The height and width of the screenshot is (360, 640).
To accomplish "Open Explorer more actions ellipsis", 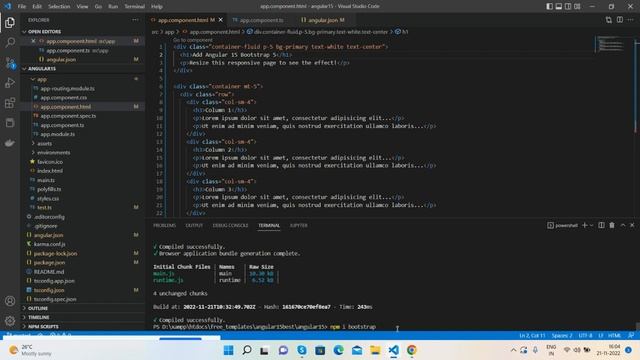I will point(135,20).
